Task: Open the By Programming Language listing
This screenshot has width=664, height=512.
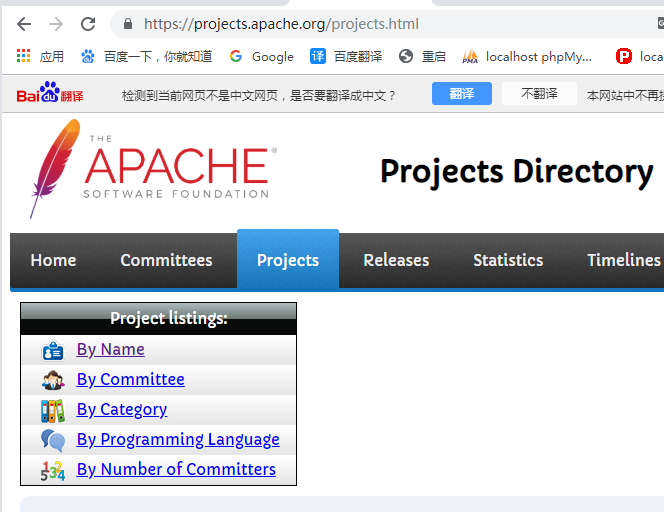Action: click(x=178, y=440)
